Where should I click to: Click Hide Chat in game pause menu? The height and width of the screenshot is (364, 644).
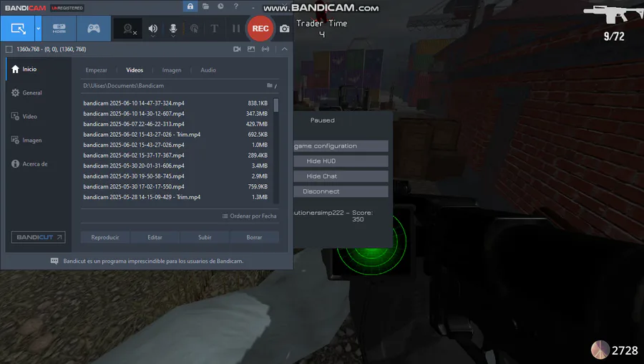(341, 176)
